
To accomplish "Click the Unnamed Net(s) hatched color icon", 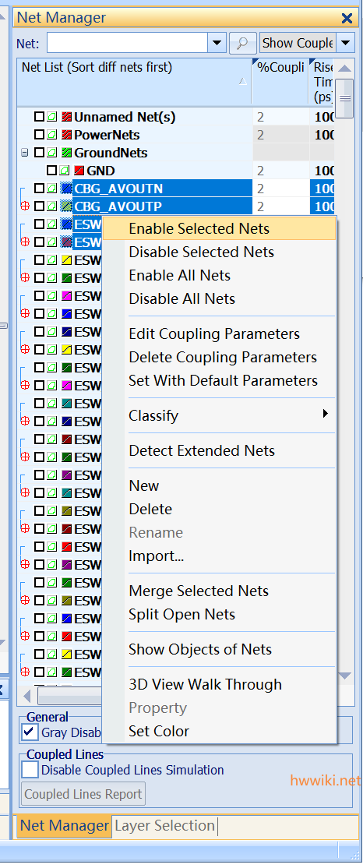I will coord(67,117).
